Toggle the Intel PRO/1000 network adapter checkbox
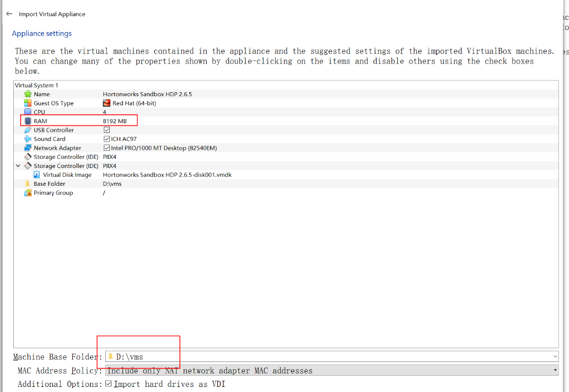The height and width of the screenshot is (392, 569). pos(107,148)
